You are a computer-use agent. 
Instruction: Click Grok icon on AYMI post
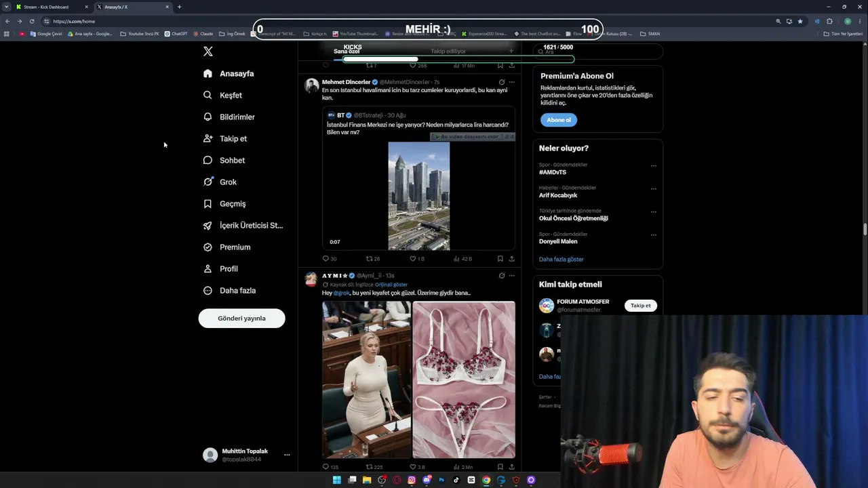point(502,276)
